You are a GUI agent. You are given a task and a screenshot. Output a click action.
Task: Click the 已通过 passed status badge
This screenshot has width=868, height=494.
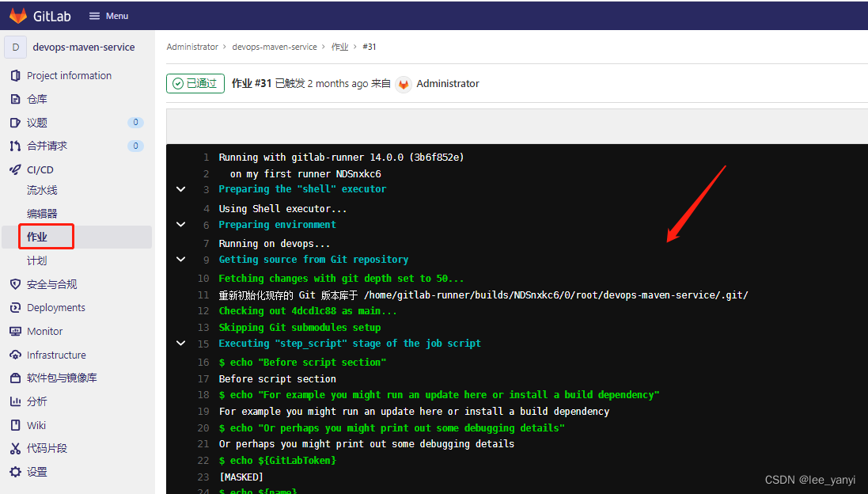tap(195, 83)
